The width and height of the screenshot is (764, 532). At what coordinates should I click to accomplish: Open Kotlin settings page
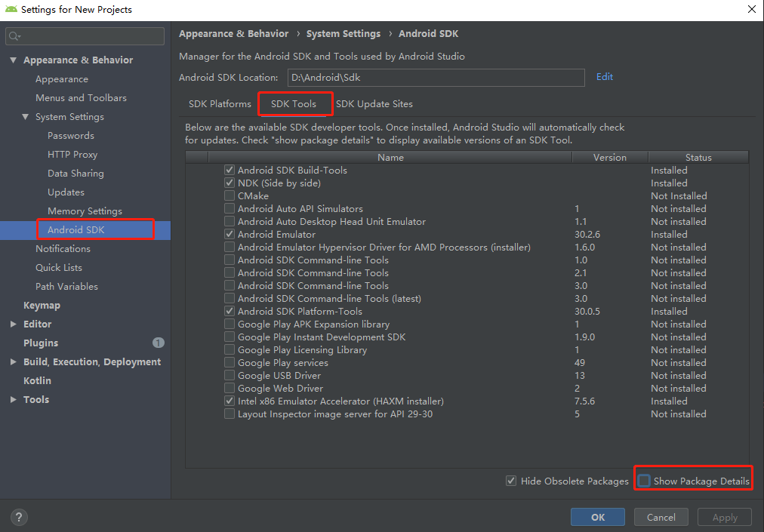[37, 380]
